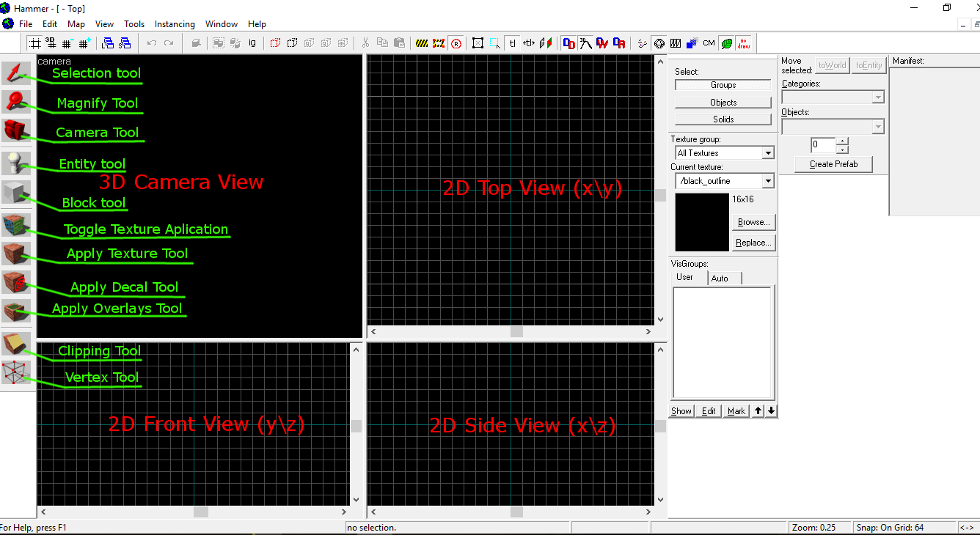Activate the Vertex tool icon
This screenshot has width=980, height=535.
pos(16,372)
